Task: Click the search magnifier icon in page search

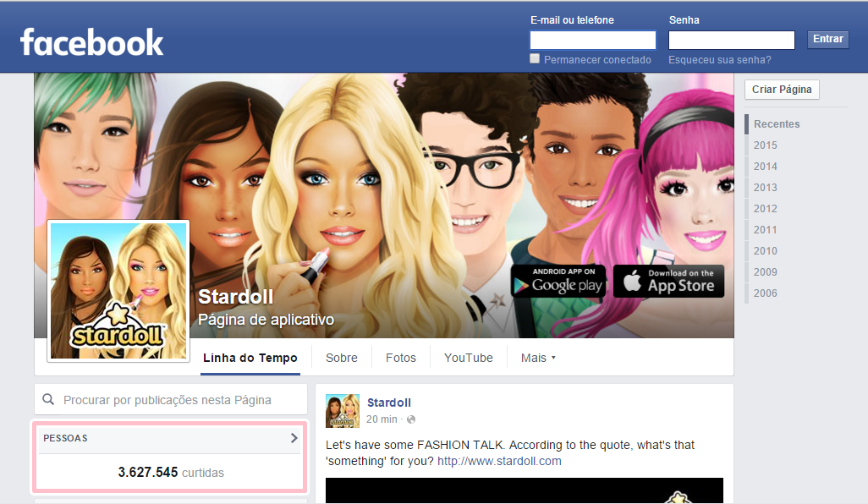Action: point(49,399)
